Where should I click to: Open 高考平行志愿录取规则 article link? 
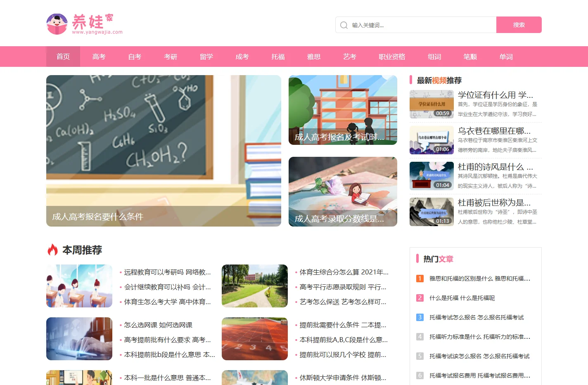tap(343, 287)
